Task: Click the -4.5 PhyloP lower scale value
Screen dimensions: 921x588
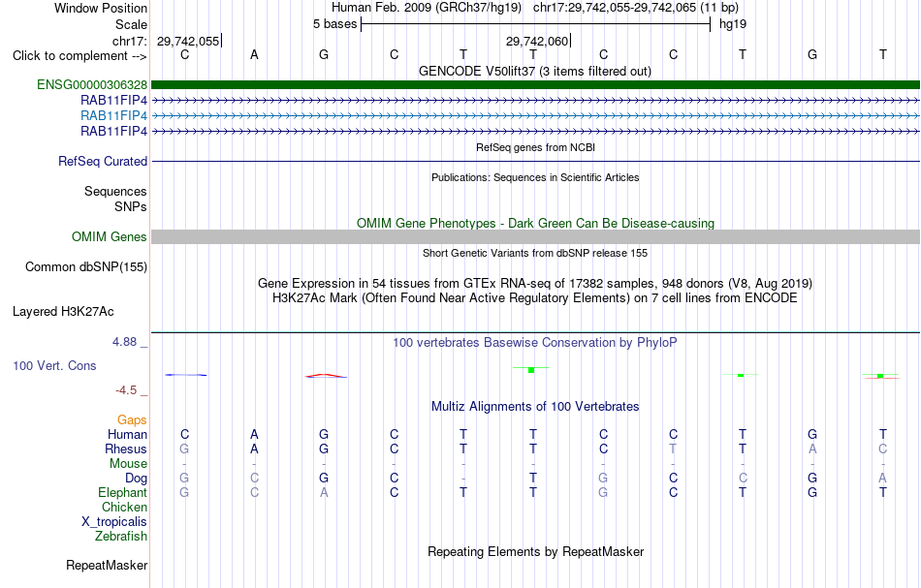Action: 126,390
